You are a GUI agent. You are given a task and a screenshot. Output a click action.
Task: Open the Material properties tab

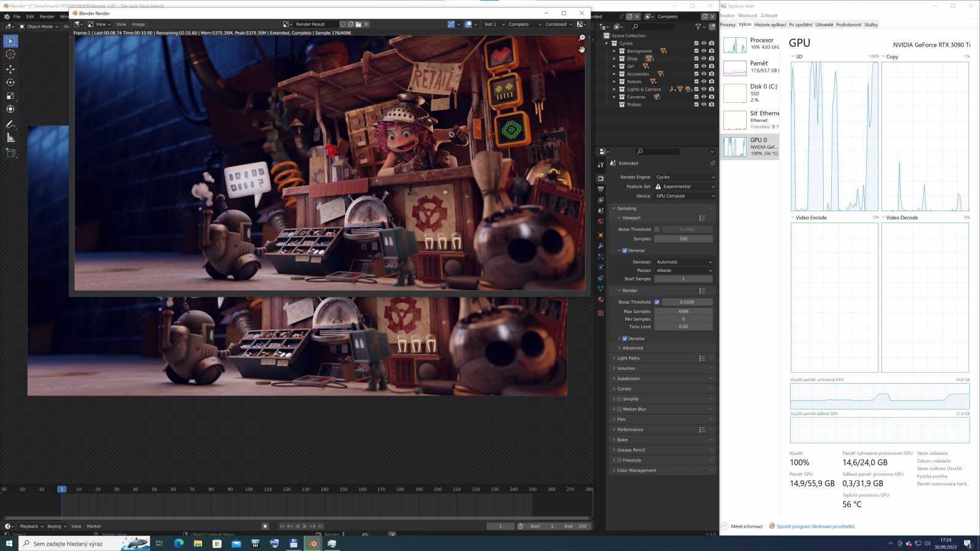[x=601, y=300]
